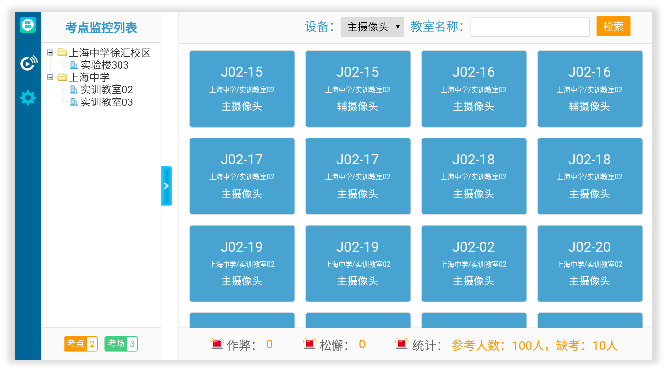Select the 考场 green tab badge
The height and width of the screenshot is (373, 667).
coord(121,344)
